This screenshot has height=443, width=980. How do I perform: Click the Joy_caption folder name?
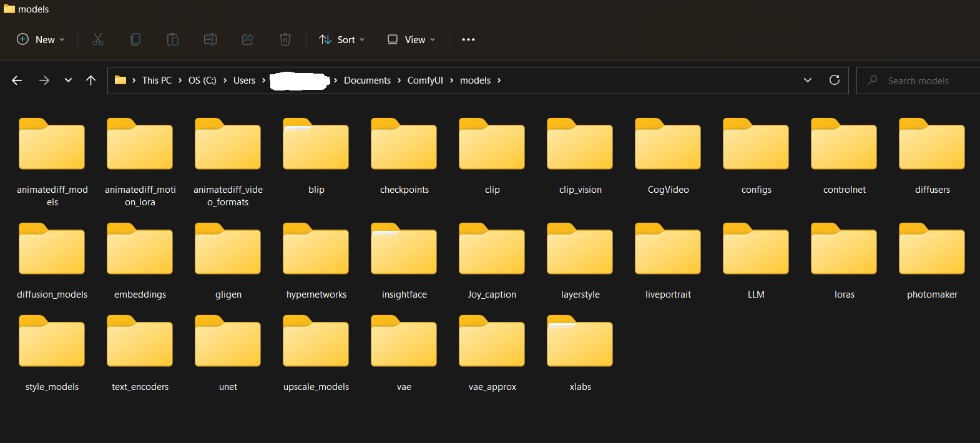492,295
